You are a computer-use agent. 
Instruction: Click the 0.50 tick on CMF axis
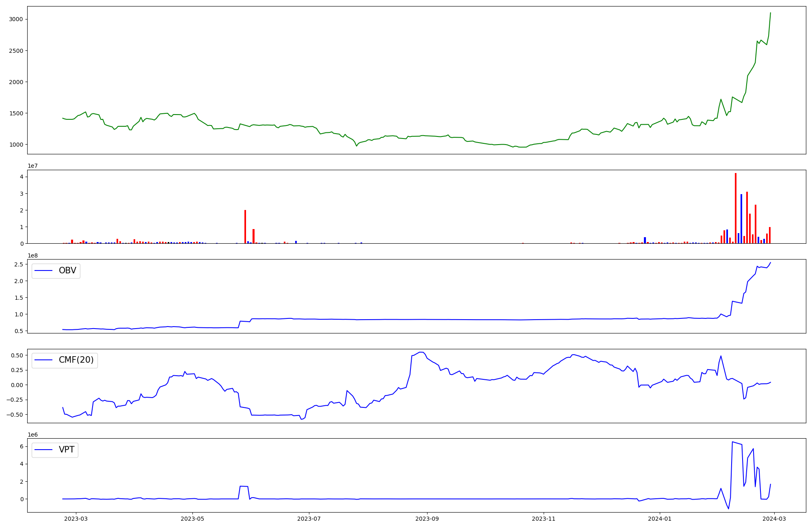16,355
